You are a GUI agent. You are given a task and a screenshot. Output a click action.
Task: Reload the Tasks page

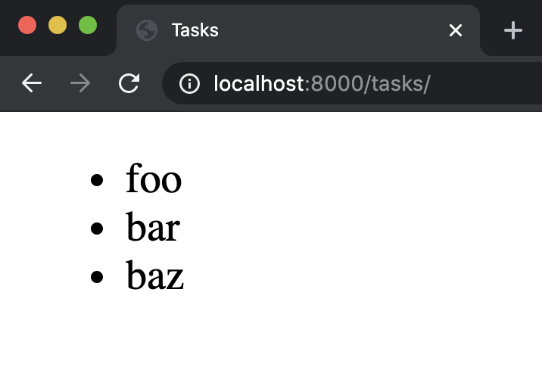[x=129, y=83]
